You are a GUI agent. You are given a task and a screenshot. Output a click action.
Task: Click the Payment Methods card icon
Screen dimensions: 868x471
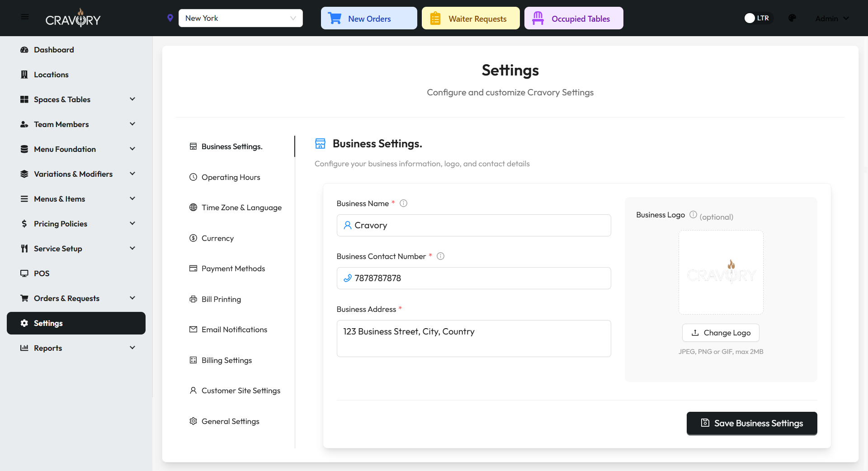193,268
